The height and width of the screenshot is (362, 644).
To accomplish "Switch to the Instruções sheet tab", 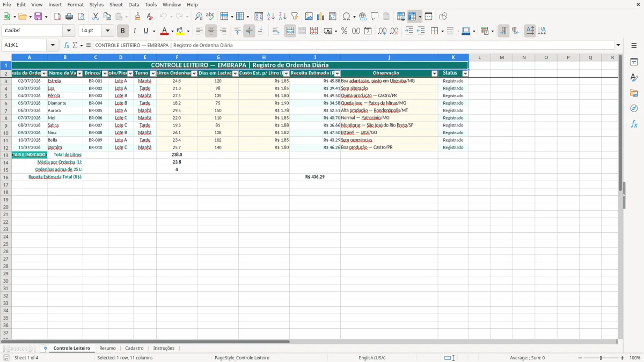I will pos(164,348).
